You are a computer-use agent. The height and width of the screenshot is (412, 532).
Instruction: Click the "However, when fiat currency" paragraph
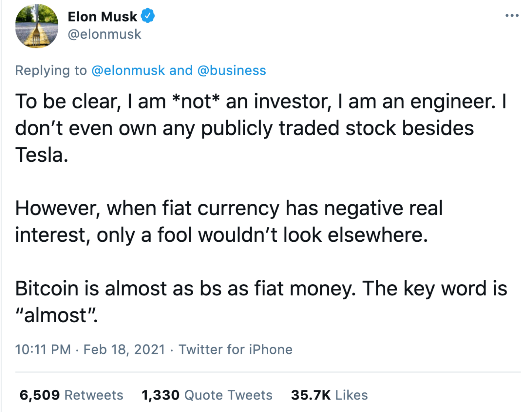pyautogui.click(x=228, y=209)
